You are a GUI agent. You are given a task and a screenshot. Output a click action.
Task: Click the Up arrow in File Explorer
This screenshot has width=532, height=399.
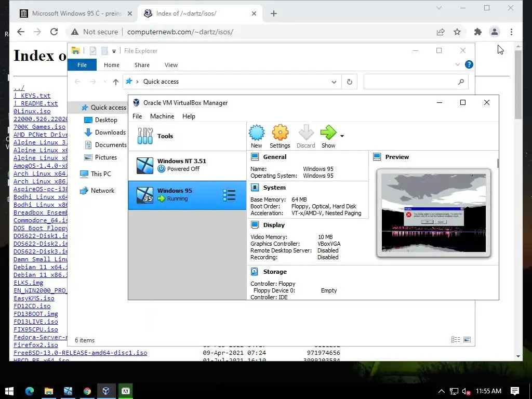click(116, 82)
